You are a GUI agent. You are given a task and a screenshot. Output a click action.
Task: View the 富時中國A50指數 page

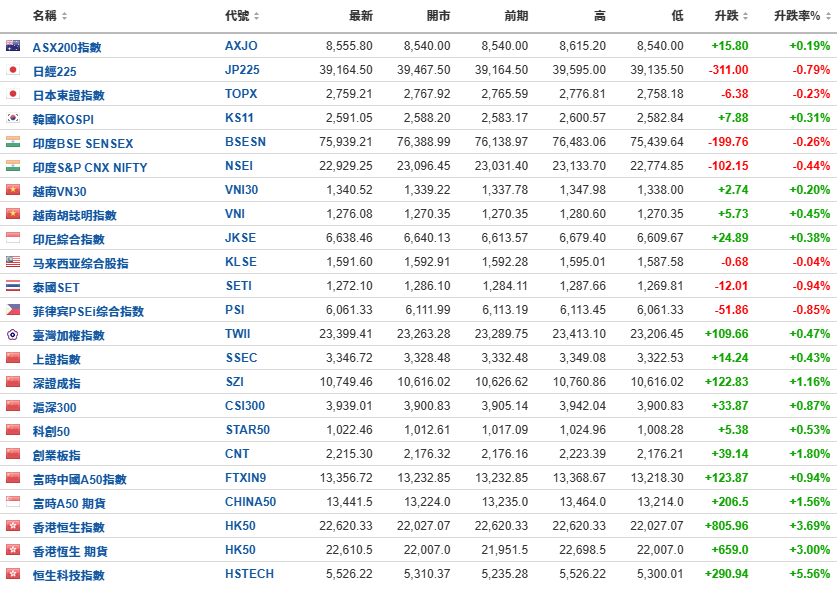pos(80,480)
